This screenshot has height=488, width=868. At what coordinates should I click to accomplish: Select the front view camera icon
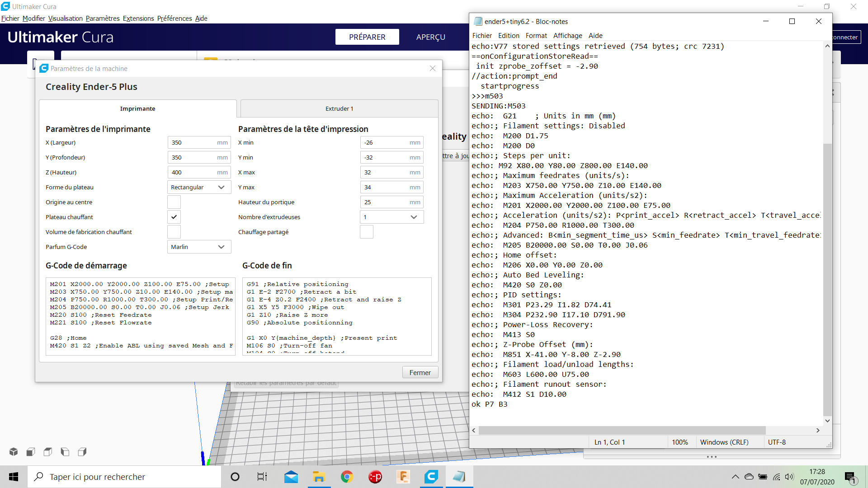31,451
